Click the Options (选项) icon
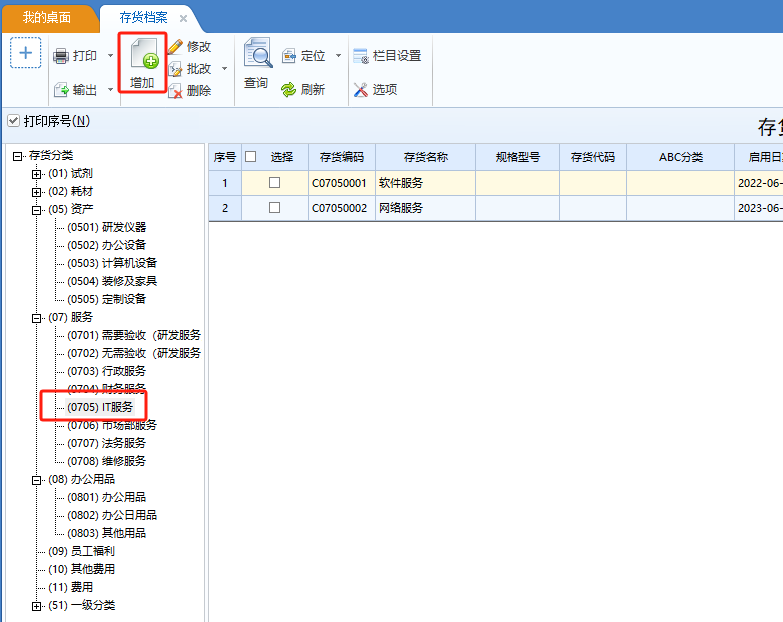 click(x=361, y=90)
